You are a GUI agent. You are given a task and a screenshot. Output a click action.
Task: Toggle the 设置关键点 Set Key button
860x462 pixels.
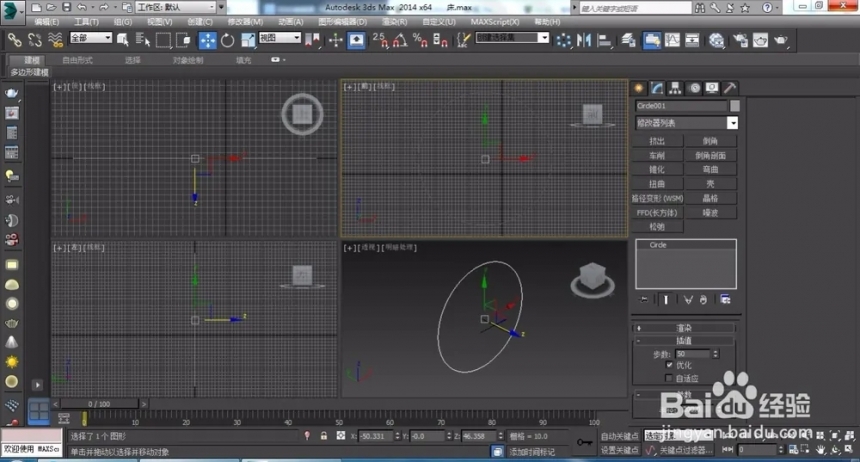coord(620,450)
